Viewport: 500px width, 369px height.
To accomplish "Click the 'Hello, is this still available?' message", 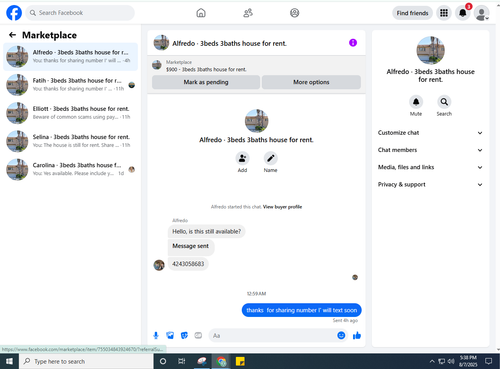I will [x=206, y=231].
